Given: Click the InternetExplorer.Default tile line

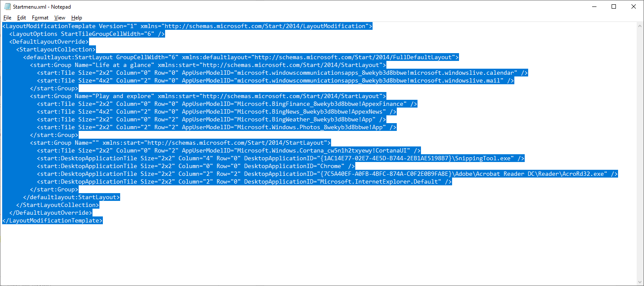Looking at the screenshot, I should click(244, 182).
